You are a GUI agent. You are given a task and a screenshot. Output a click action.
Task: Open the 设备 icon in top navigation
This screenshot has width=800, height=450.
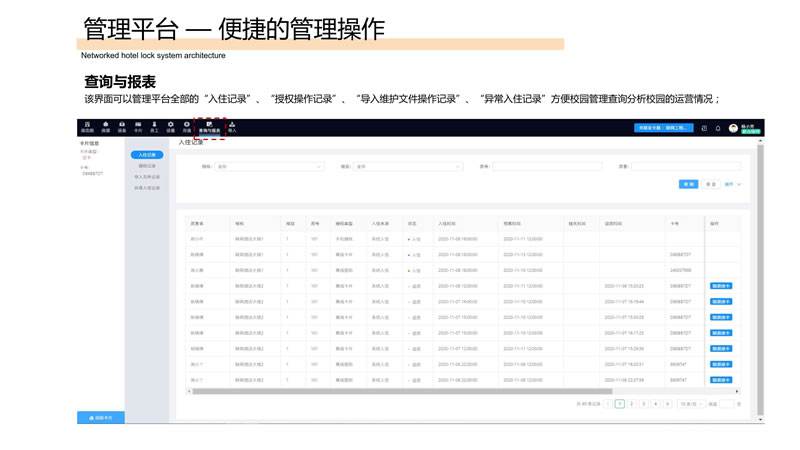click(122, 127)
